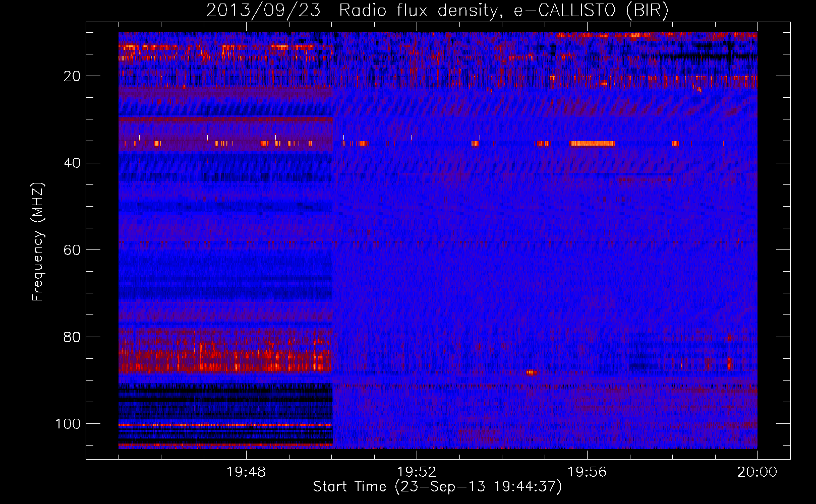Screen dimensions: 816x504
Task: Click the 19:52 time tick label
Action: pyautogui.click(x=417, y=472)
